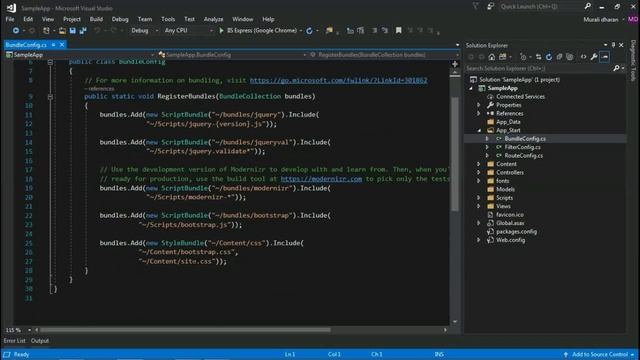This screenshot has height=360, width=640.
Task: Expand the References node in Solution Explorer
Action: (x=479, y=113)
